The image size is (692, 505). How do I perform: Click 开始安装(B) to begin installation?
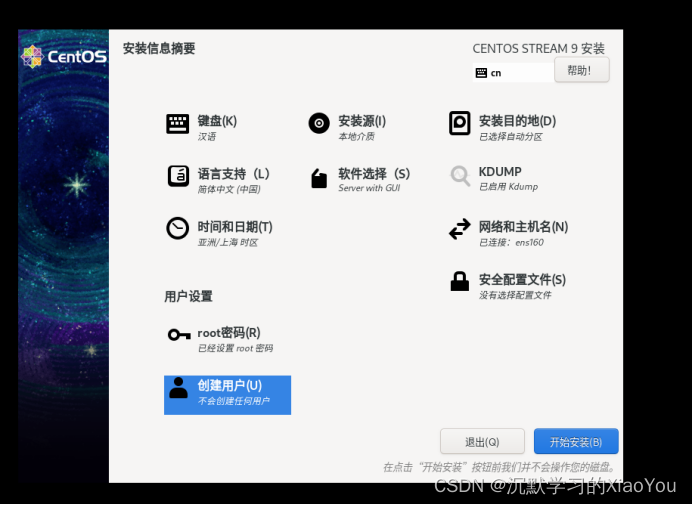click(x=576, y=441)
